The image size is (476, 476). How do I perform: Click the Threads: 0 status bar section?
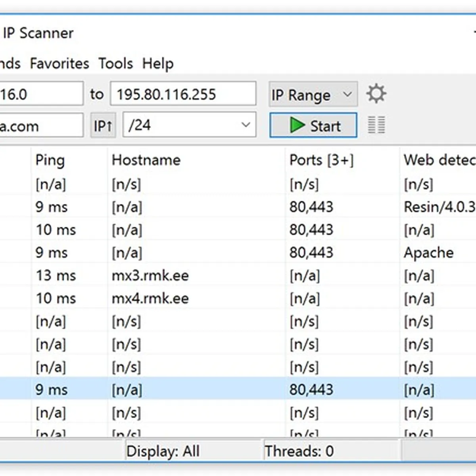click(299, 451)
